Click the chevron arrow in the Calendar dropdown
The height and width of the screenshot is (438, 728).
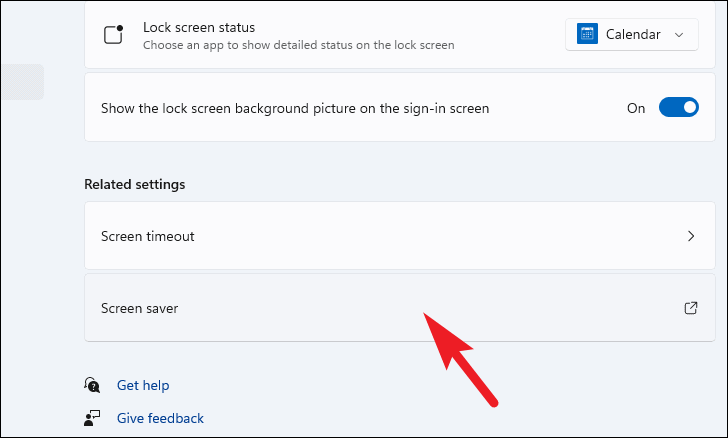[x=679, y=35]
